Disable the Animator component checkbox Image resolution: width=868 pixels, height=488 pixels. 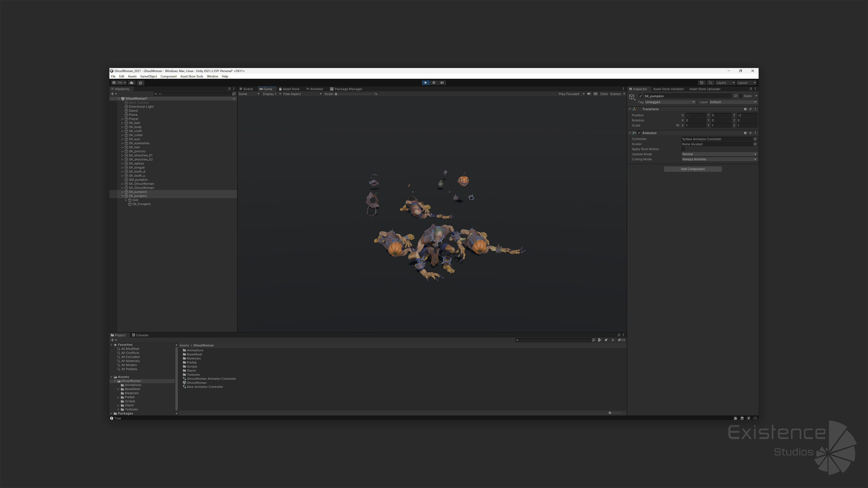pyautogui.click(x=639, y=133)
